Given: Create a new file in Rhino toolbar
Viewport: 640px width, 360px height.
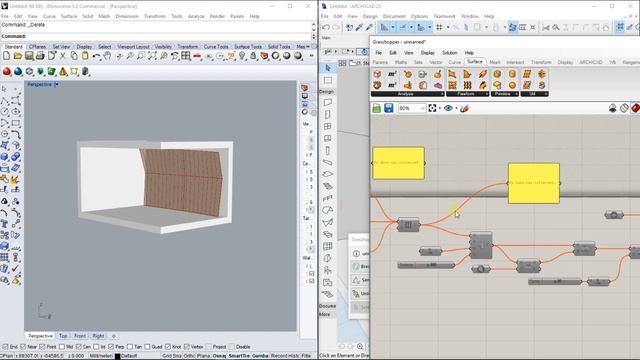Looking at the screenshot, I should [7, 56].
